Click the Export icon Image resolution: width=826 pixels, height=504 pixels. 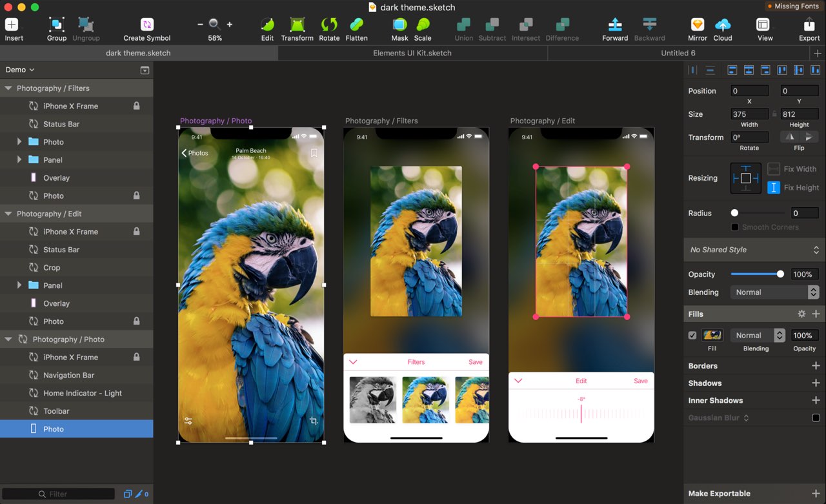coord(809,25)
